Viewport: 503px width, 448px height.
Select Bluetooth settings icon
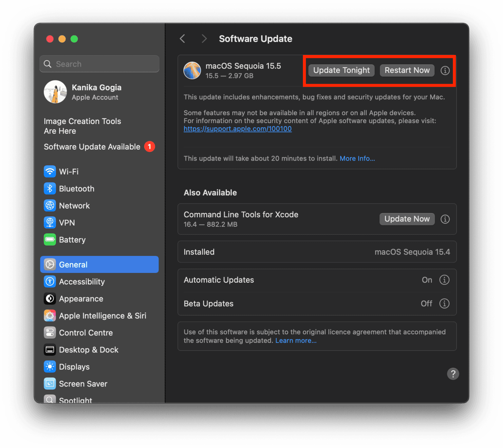[50, 188]
